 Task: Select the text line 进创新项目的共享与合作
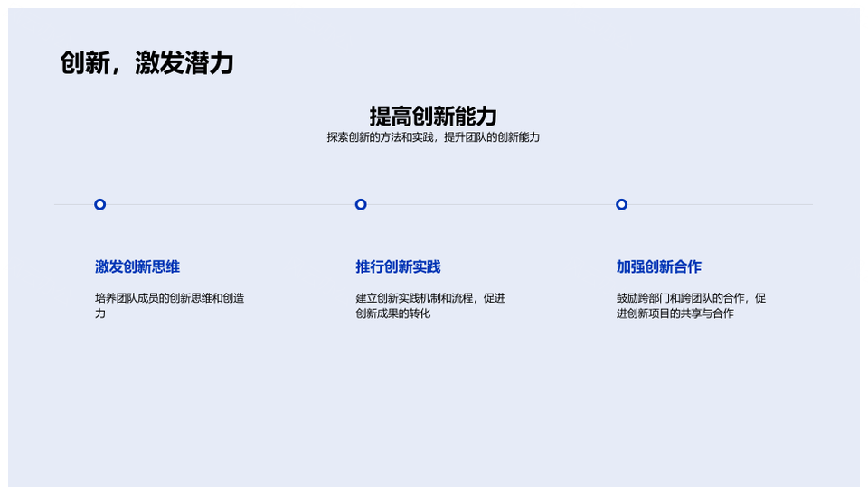[675, 313]
